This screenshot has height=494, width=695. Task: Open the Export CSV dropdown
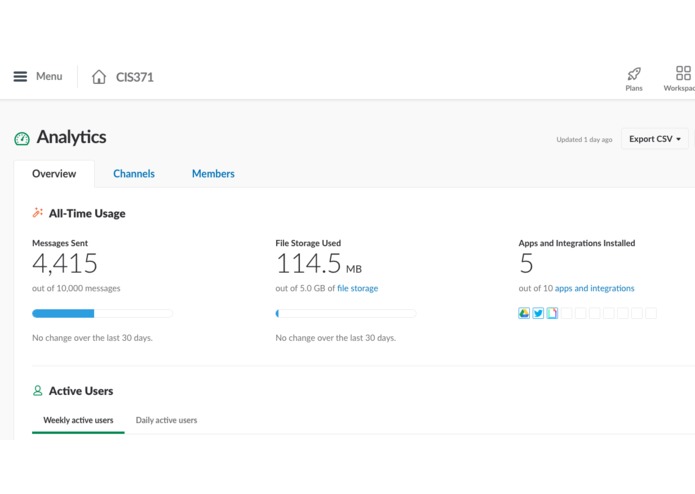click(655, 139)
